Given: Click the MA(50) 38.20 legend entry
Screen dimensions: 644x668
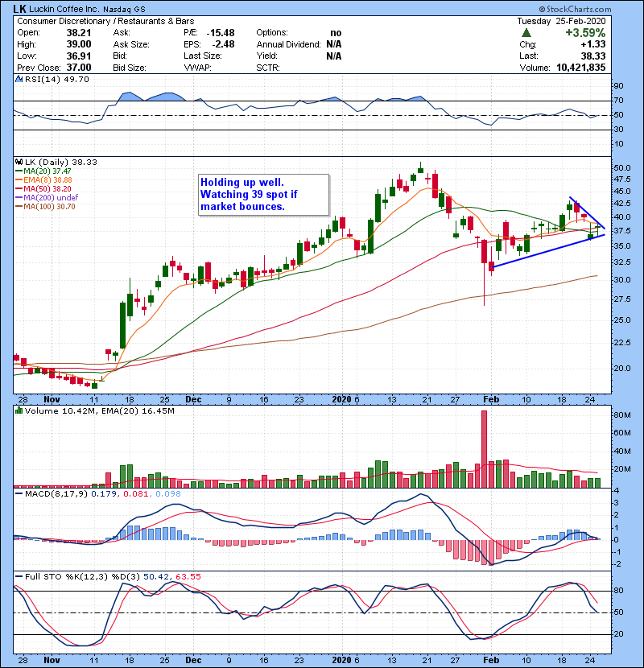Looking at the screenshot, I should (43, 188).
